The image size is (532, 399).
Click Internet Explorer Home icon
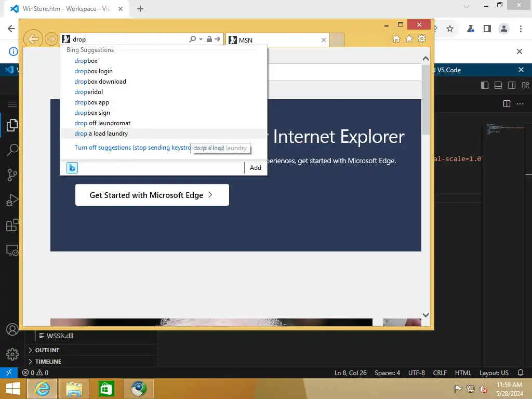[x=396, y=38]
